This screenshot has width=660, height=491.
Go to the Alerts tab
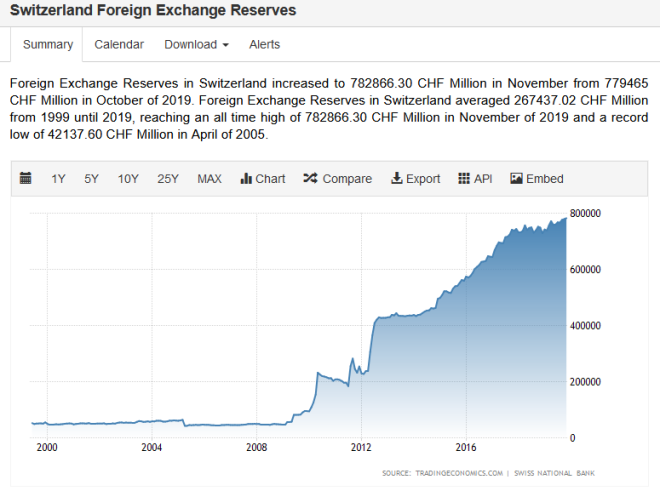point(264,44)
